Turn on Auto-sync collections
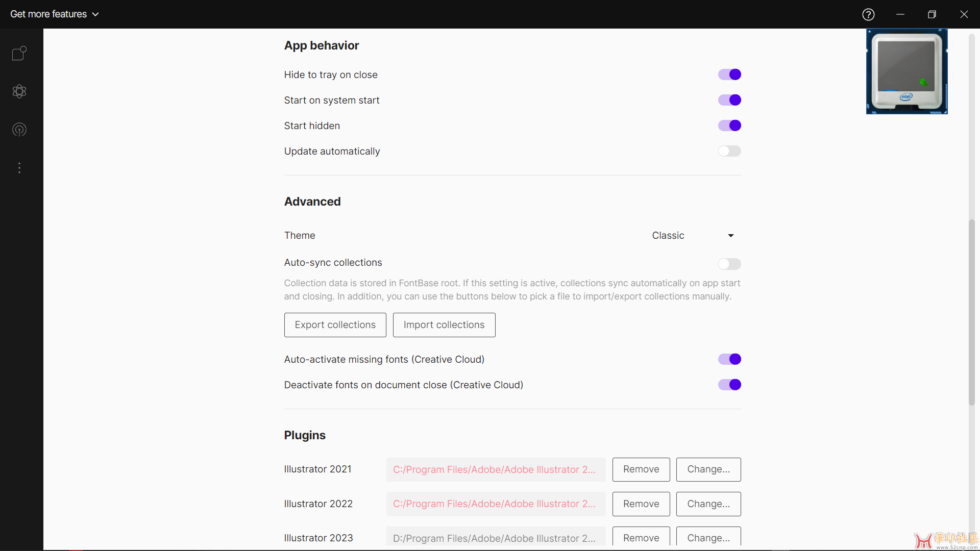Image resolution: width=980 pixels, height=551 pixels. pos(729,264)
